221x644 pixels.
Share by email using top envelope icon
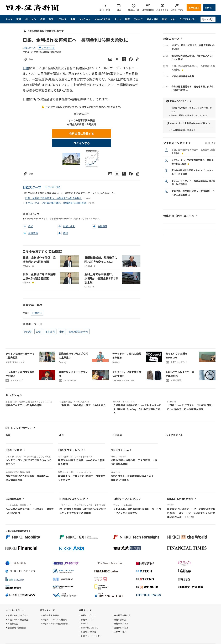110,59
